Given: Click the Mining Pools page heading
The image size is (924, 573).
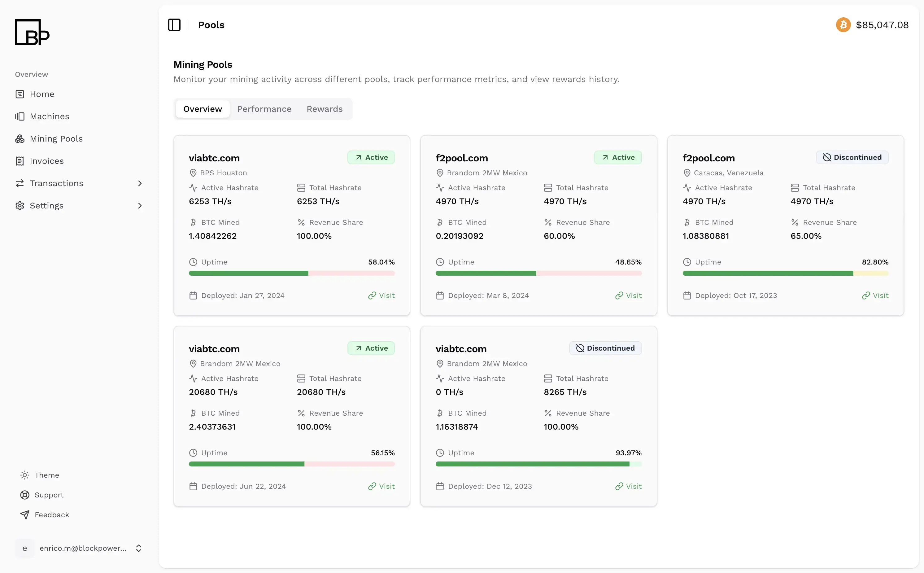Looking at the screenshot, I should pos(203,65).
